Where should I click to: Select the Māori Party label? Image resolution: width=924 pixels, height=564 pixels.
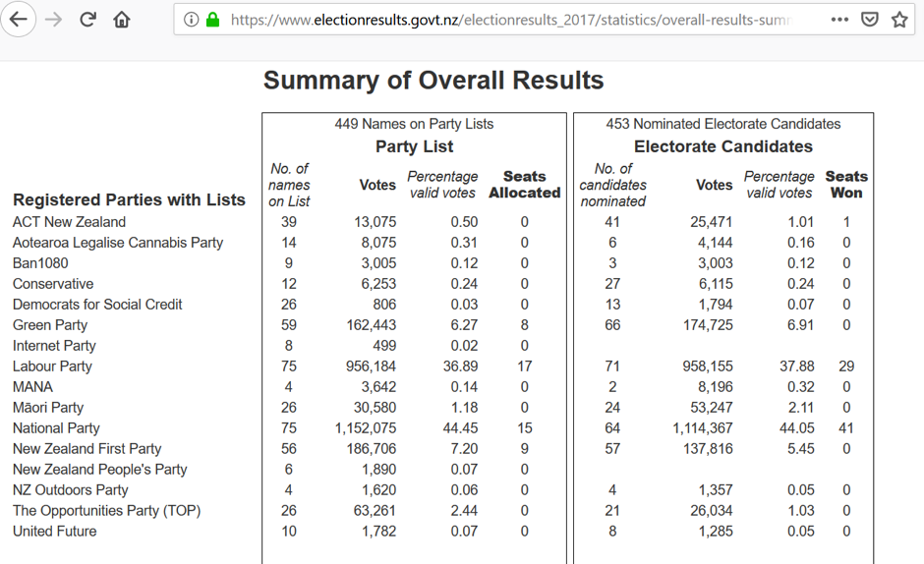[48, 408]
